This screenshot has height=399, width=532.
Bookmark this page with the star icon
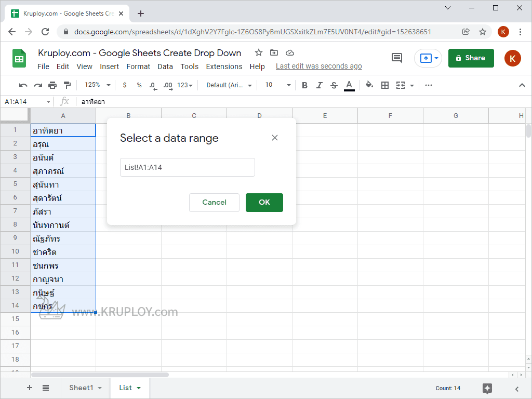pyautogui.click(x=483, y=32)
